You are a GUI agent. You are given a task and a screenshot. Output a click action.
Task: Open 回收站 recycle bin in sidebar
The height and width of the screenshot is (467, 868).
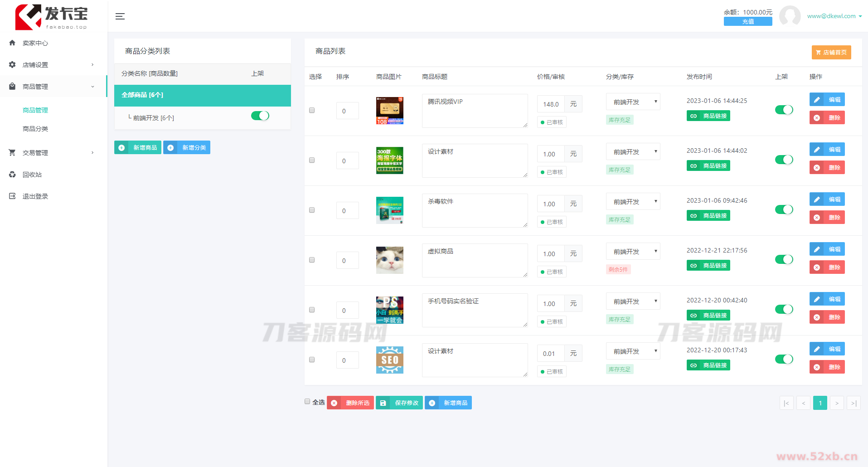click(x=32, y=175)
